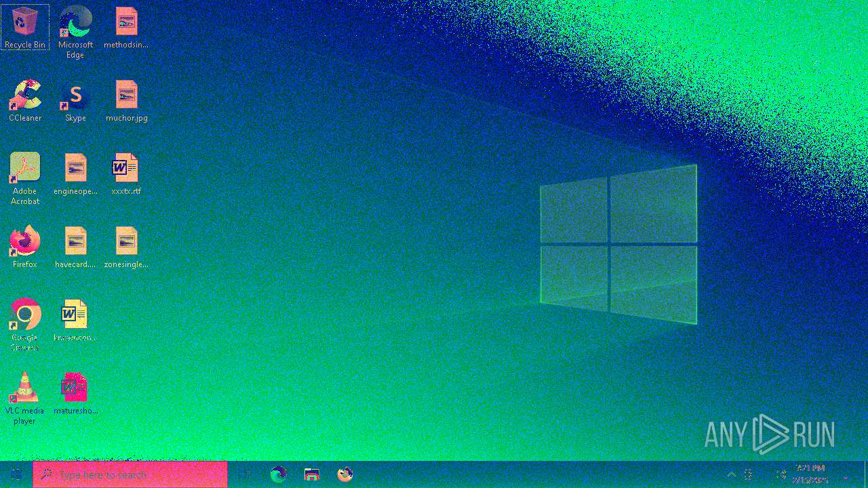
Task: Select the CCleaner desktop shortcut
Action: click(x=25, y=101)
